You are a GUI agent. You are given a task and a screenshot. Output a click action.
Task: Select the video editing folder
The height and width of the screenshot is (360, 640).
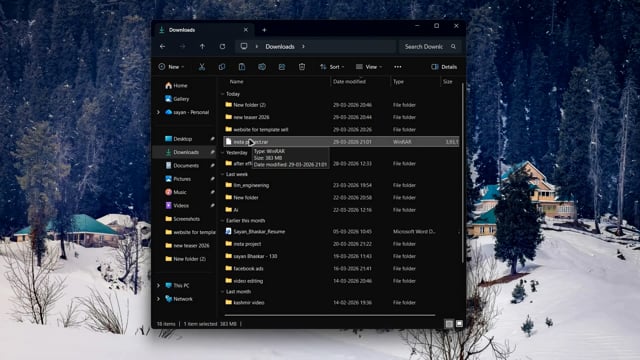pyautogui.click(x=341, y=281)
